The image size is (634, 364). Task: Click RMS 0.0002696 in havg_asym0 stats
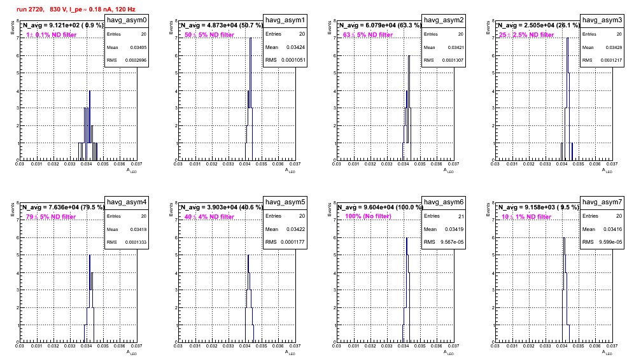127,60
